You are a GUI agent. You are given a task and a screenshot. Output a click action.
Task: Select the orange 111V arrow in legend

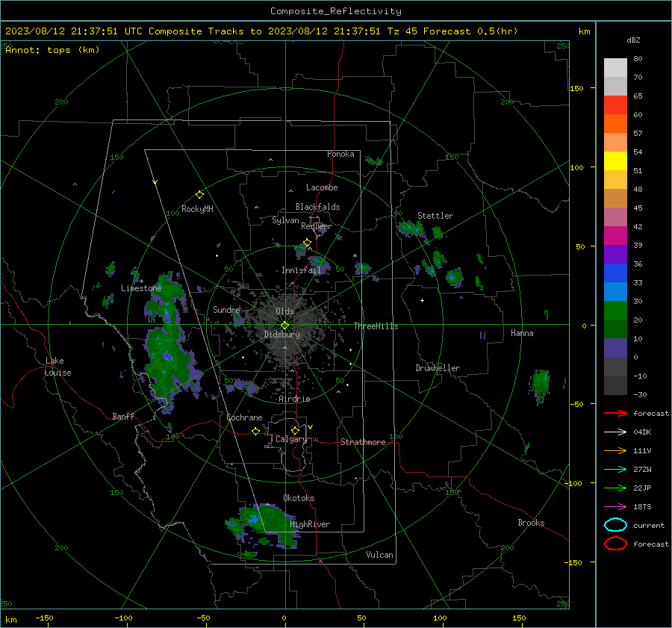(615, 450)
